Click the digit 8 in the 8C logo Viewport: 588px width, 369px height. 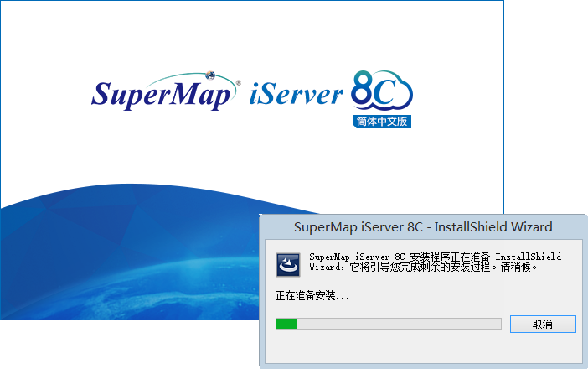[364, 92]
